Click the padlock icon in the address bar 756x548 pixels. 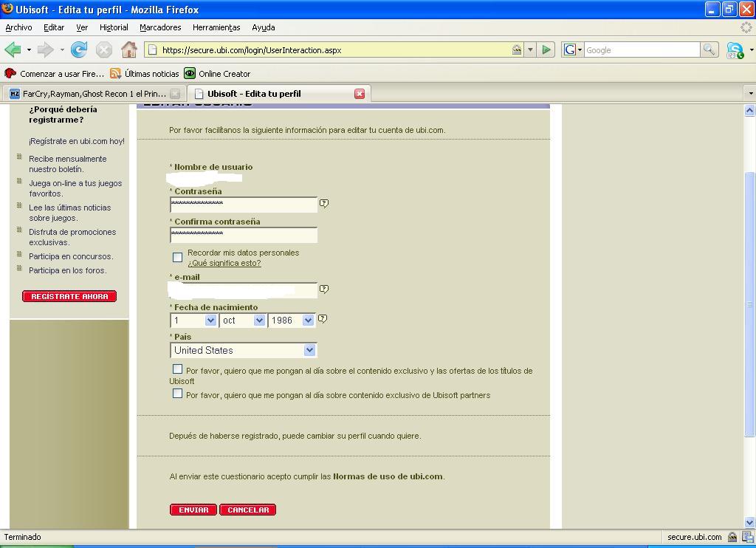tap(517, 49)
